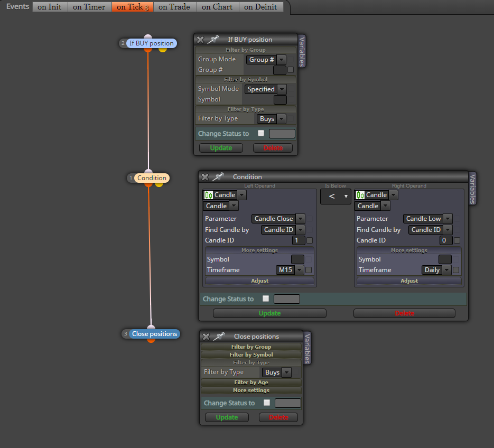Switch to the on Trade tab
Screen dimensions: 494x448
click(174, 7)
